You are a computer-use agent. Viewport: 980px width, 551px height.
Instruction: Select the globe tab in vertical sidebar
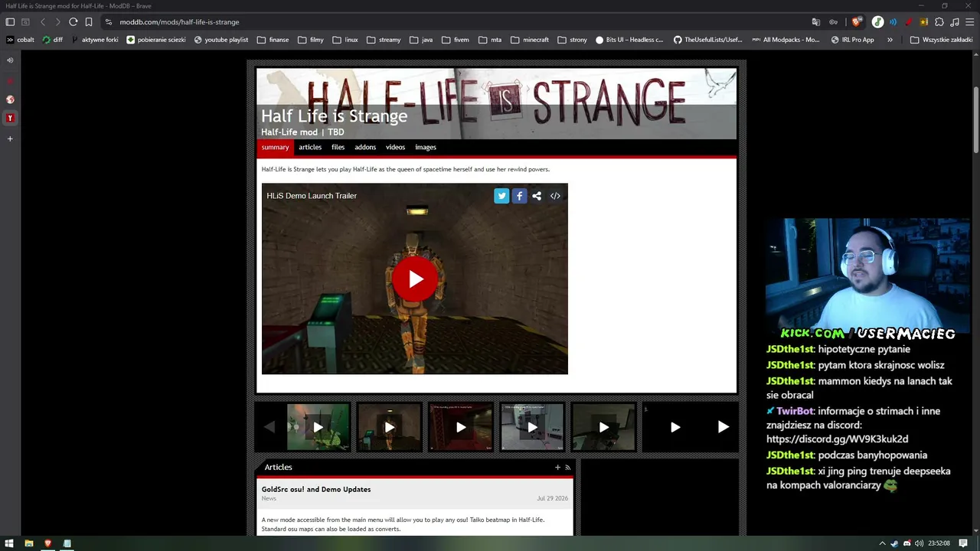[x=10, y=99]
